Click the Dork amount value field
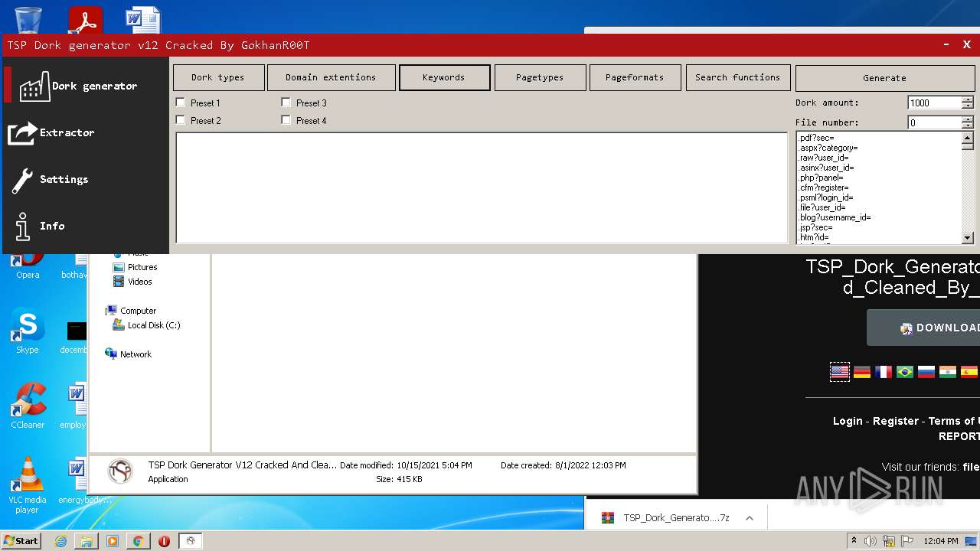Image resolution: width=980 pixels, height=551 pixels. coord(935,103)
